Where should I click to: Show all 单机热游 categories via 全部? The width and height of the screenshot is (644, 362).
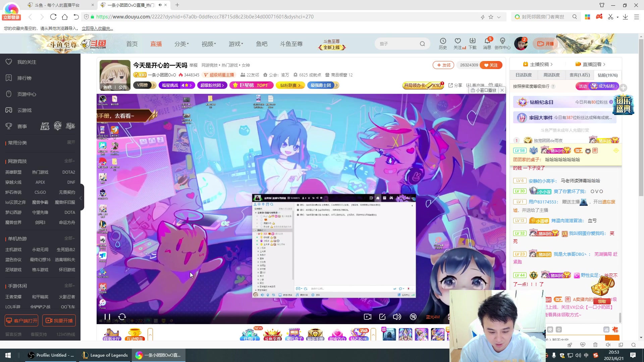tap(69, 238)
